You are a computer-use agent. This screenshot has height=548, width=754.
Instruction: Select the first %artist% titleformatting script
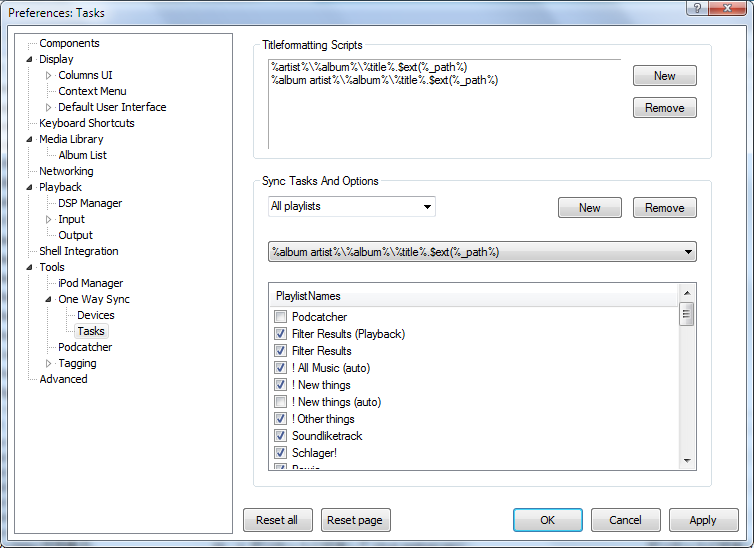(x=368, y=67)
